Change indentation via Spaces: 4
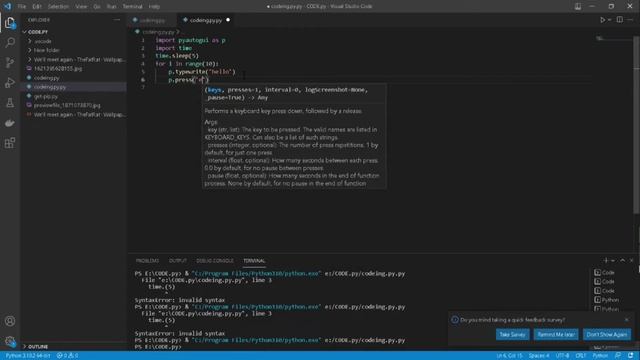 click(539, 356)
